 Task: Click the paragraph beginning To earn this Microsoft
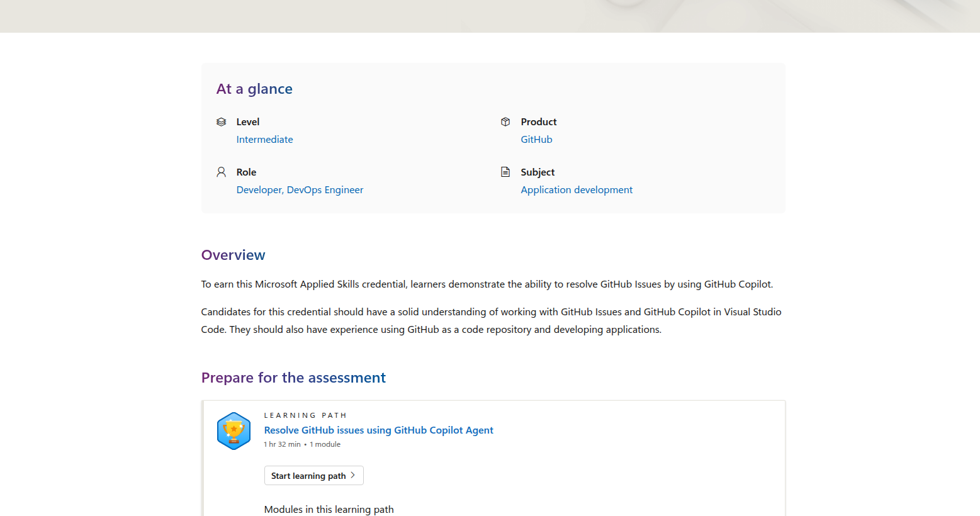tap(487, 284)
